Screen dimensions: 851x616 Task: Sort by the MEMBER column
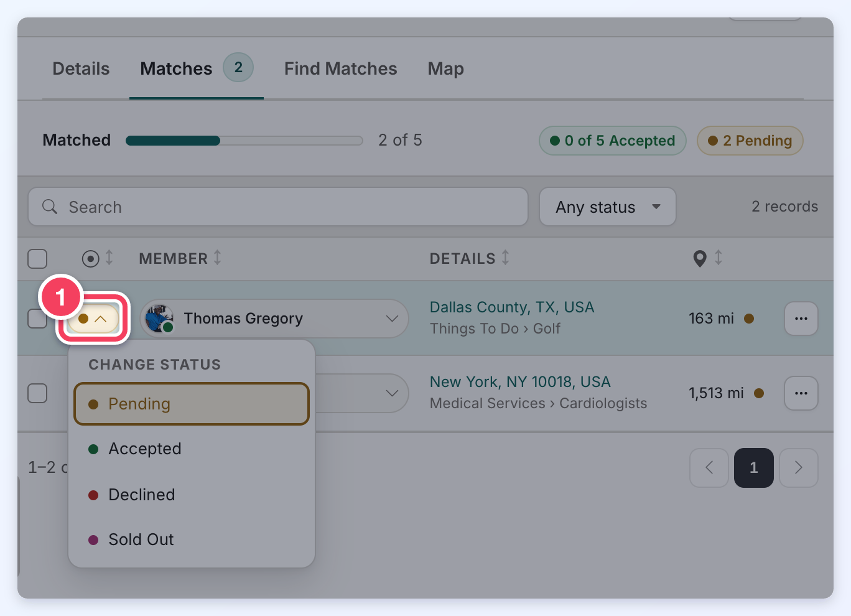pyautogui.click(x=180, y=258)
